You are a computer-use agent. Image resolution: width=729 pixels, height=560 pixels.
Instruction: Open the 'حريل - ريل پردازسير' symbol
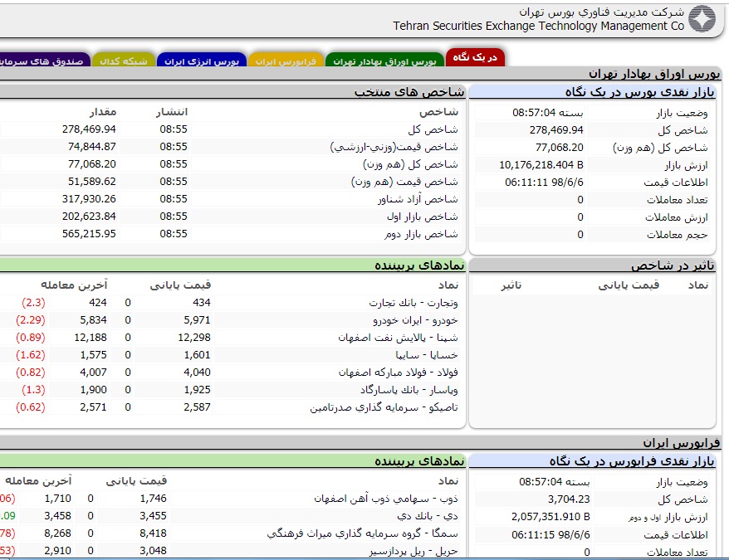pos(413,551)
